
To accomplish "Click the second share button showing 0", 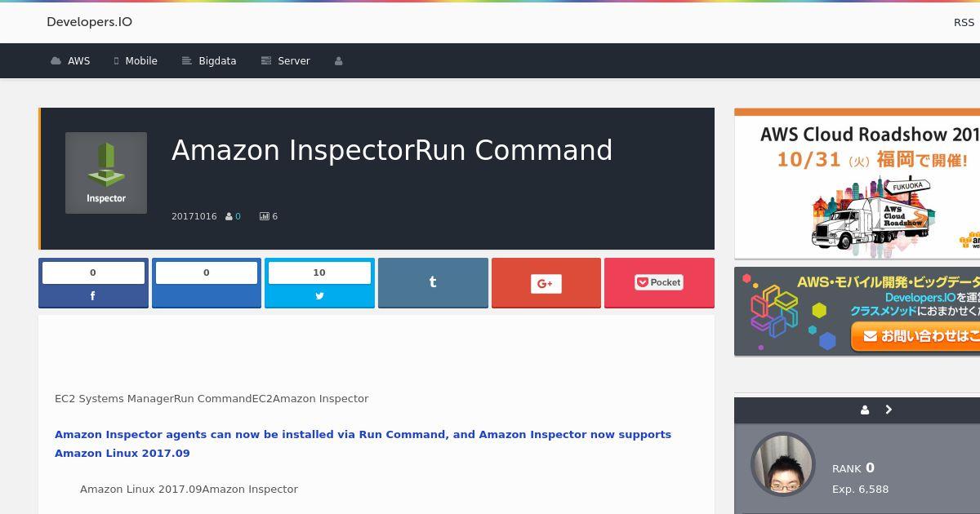I will (207, 283).
